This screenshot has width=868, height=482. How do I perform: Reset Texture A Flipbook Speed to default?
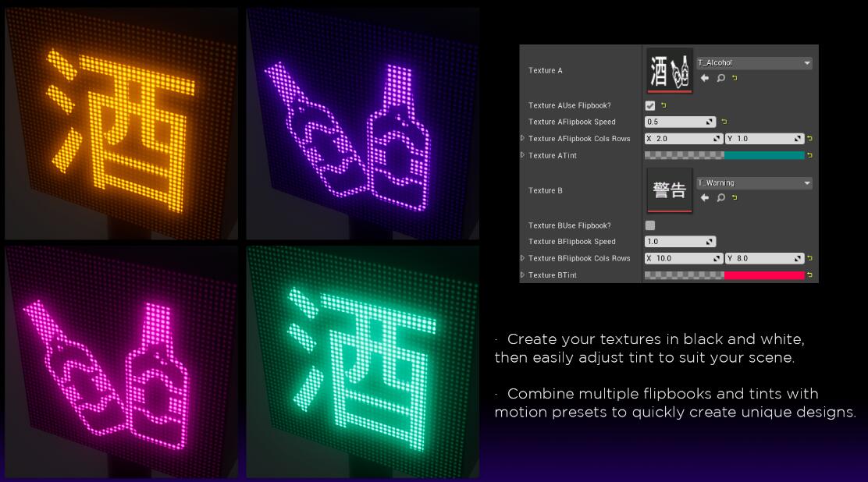724,122
